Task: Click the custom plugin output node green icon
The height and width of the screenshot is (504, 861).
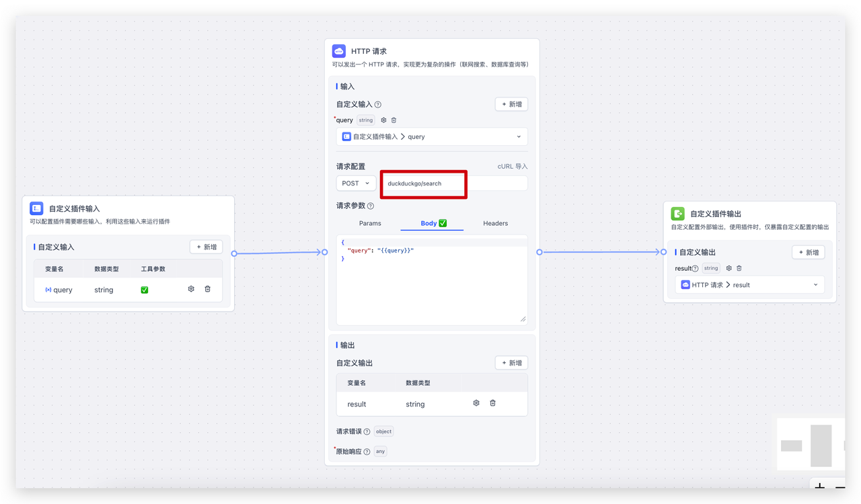Action: coord(678,214)
